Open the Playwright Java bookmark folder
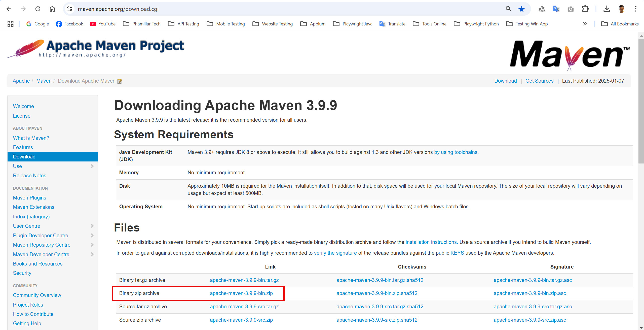 pyautogui.click(x=353, y=24)
